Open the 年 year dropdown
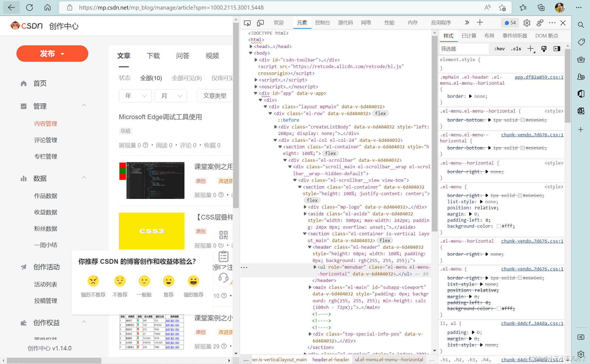Screen dimensions: 590x364 tap(135, 96)
